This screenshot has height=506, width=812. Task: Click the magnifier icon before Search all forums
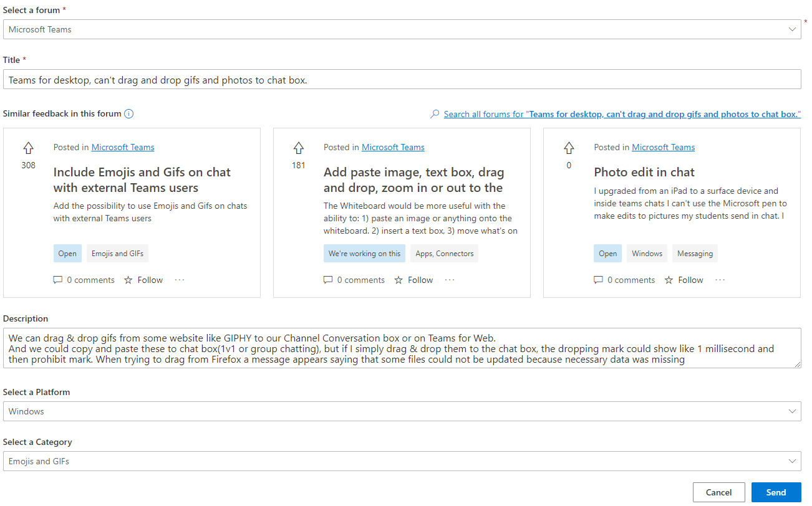(435, 114)
